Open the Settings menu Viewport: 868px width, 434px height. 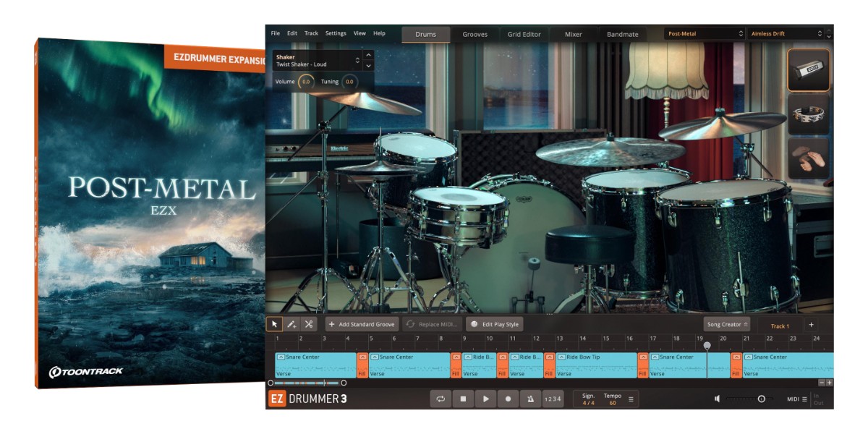[336, 33]
